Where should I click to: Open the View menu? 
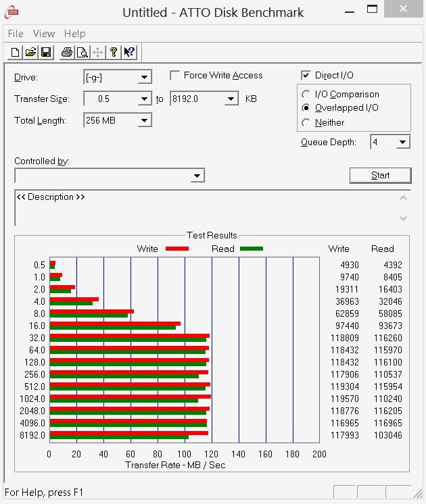(x=44, y=33)
